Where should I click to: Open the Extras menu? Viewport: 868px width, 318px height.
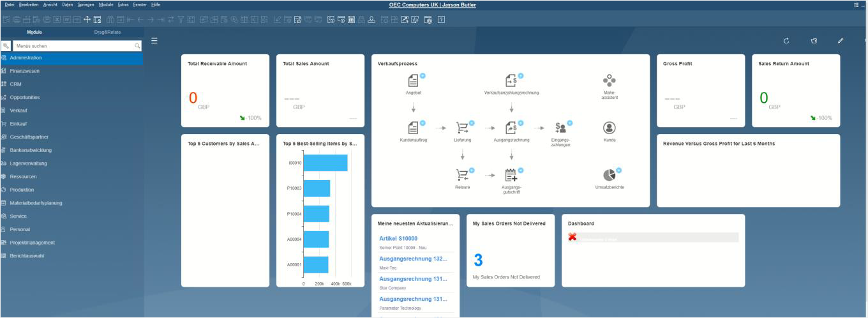click(123, 4)
